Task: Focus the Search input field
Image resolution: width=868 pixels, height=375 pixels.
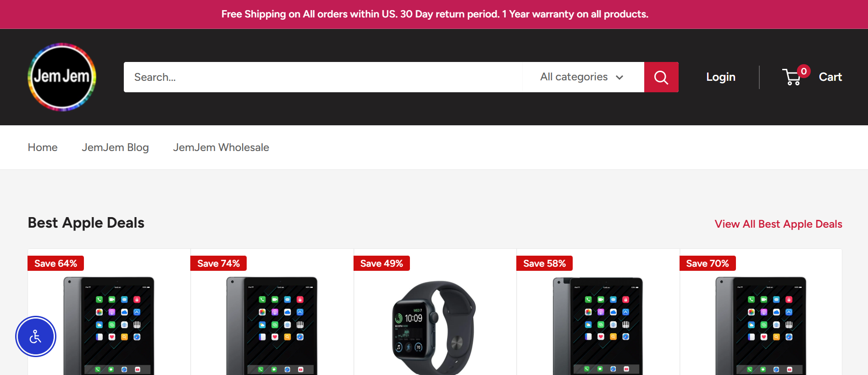Action: point(323,77)
